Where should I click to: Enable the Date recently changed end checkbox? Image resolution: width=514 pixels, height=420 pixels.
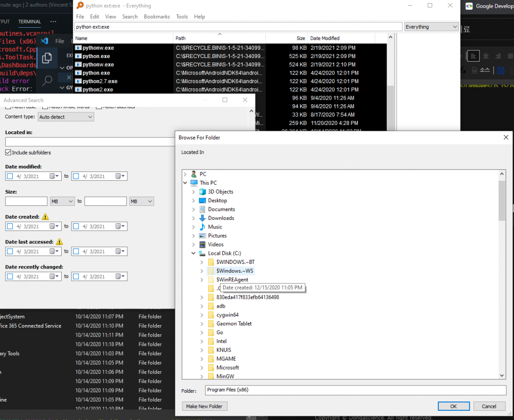tap(76, 277)
